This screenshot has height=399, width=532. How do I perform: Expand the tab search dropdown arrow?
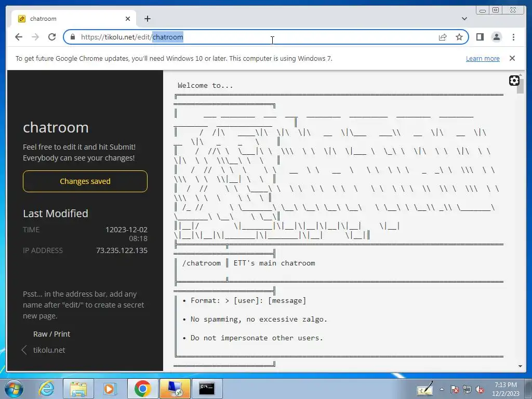[464, 19]
